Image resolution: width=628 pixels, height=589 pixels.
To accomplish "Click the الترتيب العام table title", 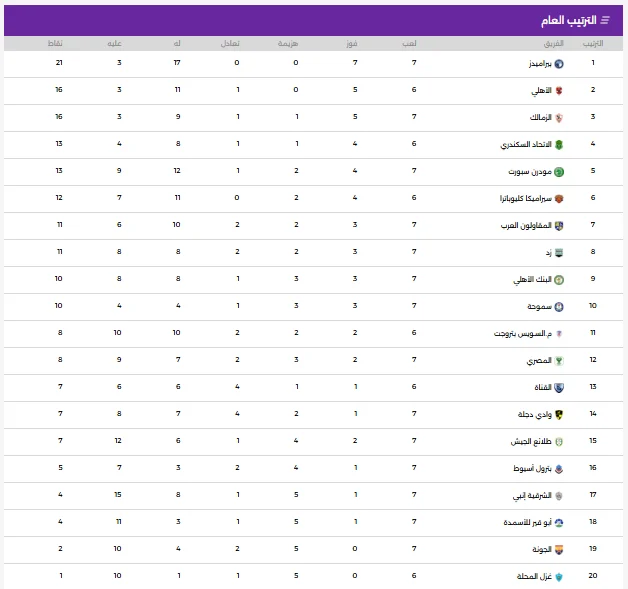I will pos(569,20).
